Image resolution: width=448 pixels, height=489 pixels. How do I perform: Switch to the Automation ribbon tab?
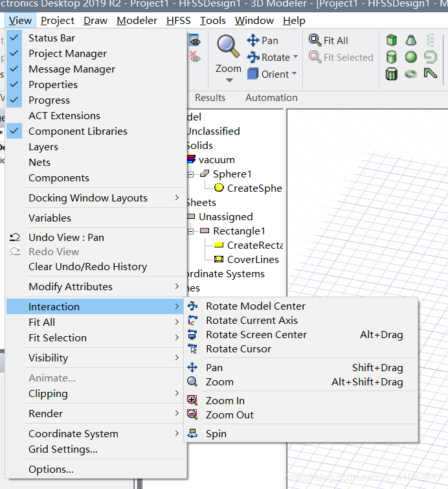click(271, 98)
